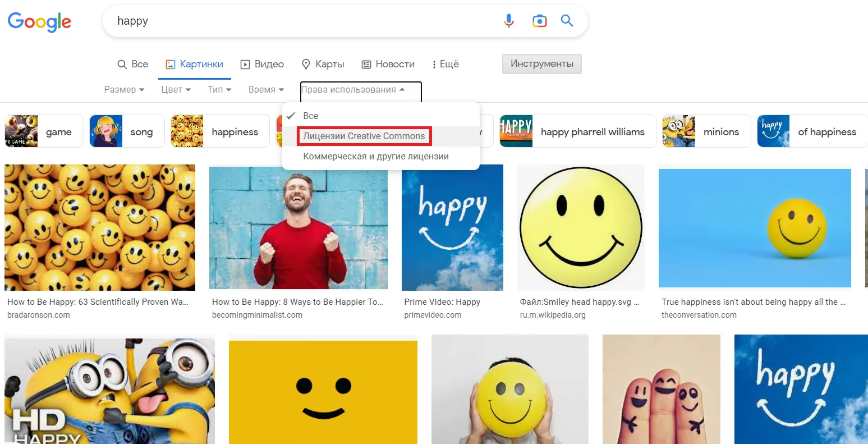The height and width of the screenshot is (444, 868).
Task: Open the yellow square smiley face image
Action: click(323, 392)
